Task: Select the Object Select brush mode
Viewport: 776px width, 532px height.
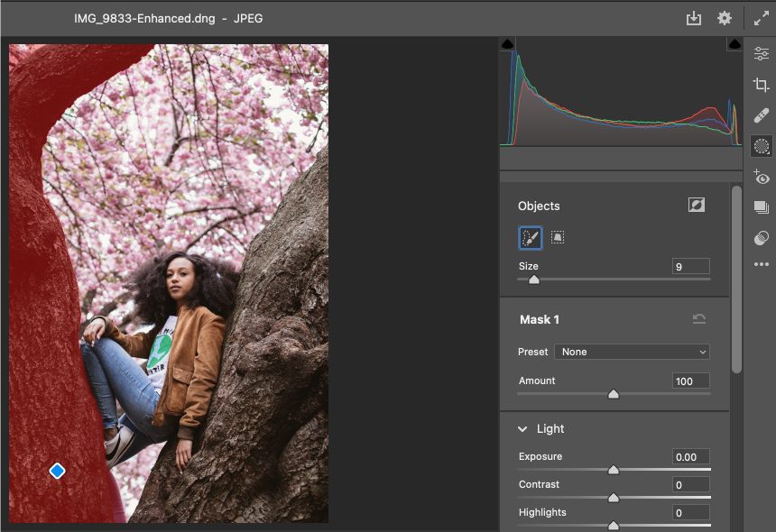Action: pos(530,237)
